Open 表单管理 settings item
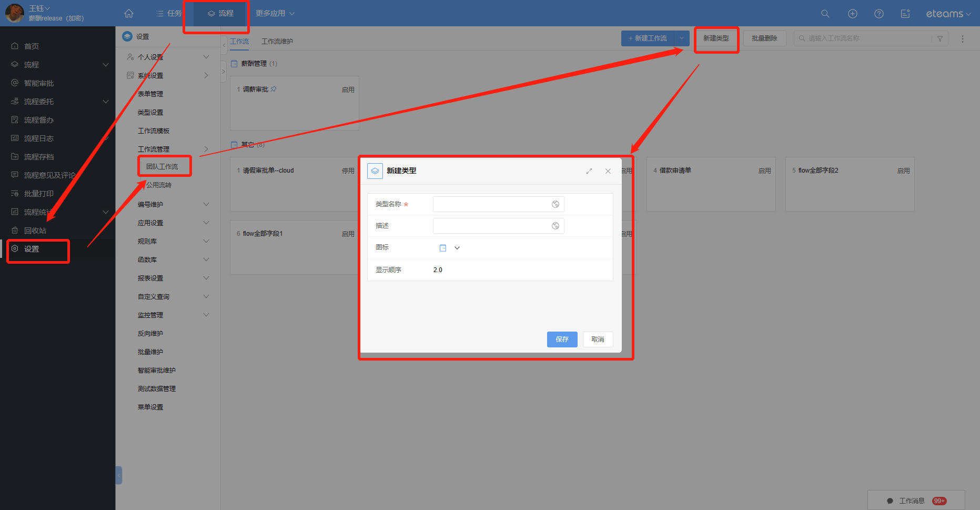The height and width of the screenshot is (510, 980). (150, 94)
